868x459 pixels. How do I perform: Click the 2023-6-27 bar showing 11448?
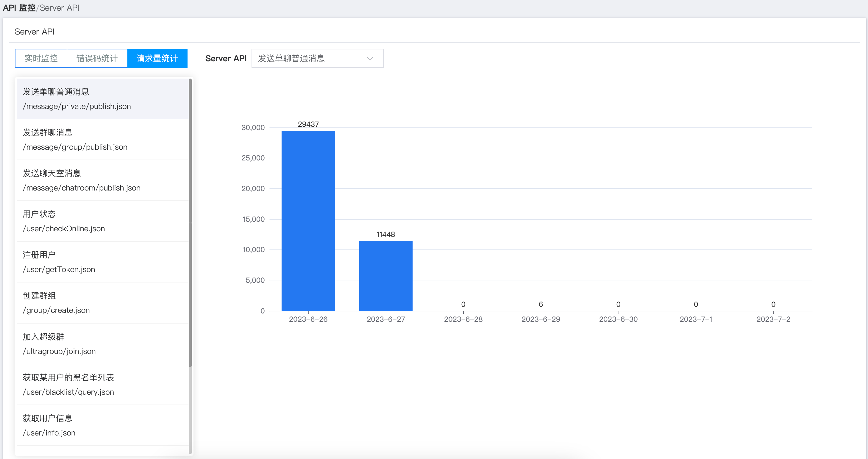point(386,276)
